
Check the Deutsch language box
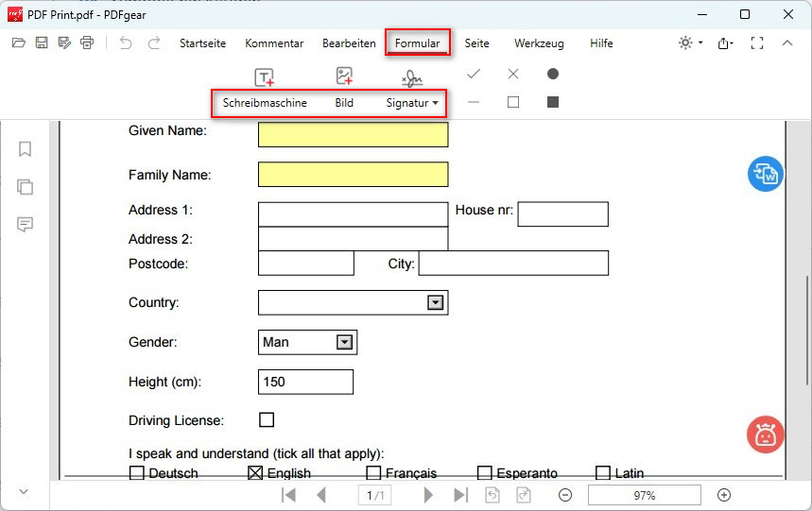click(x=137, y=472)
